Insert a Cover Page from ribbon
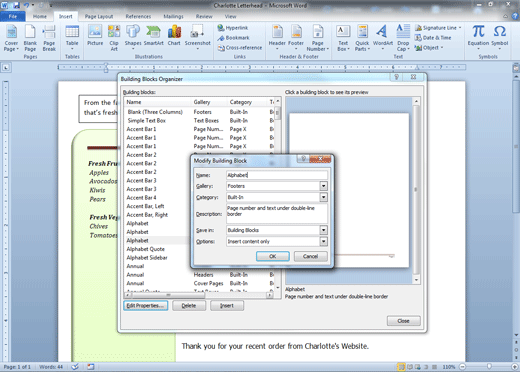The height and width of the screenshot is (372, 520). pyautogui.click(x=11, y=38)
